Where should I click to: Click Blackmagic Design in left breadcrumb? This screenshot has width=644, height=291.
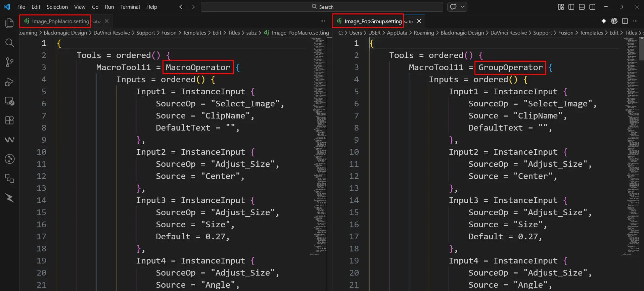coord(65,33)
